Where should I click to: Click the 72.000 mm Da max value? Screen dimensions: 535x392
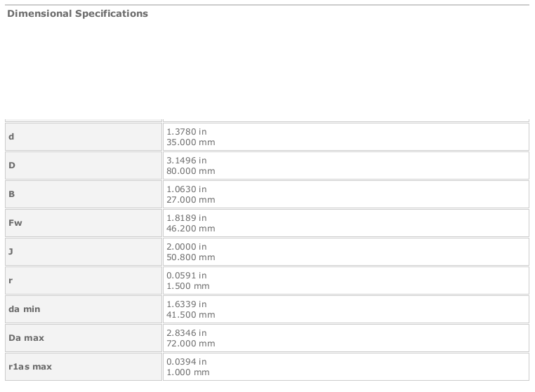191,344
